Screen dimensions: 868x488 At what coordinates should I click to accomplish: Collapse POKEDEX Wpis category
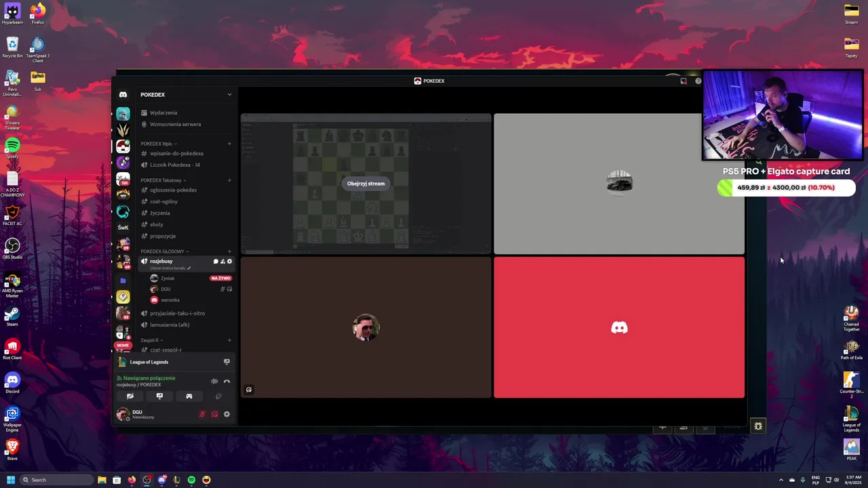coord(158,144)
